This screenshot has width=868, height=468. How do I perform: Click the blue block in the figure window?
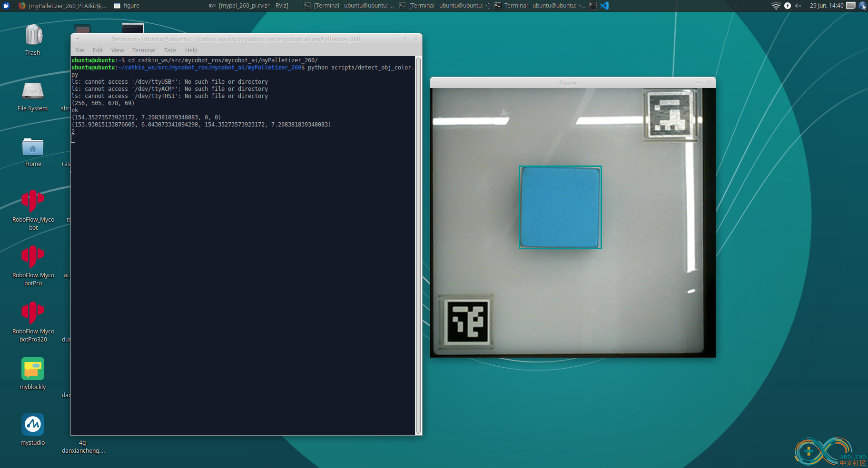[560, 207]
